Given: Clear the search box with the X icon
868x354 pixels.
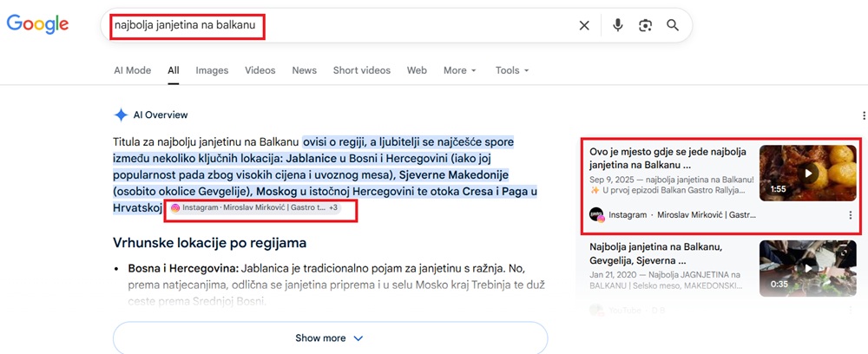Looking at the screenshot, I should click(584, 25).
